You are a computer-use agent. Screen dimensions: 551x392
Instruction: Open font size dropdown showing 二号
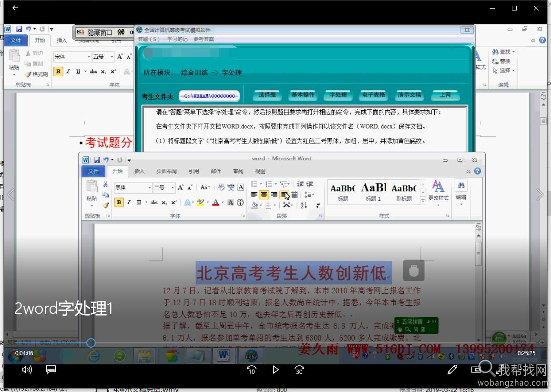click(173, 187)
